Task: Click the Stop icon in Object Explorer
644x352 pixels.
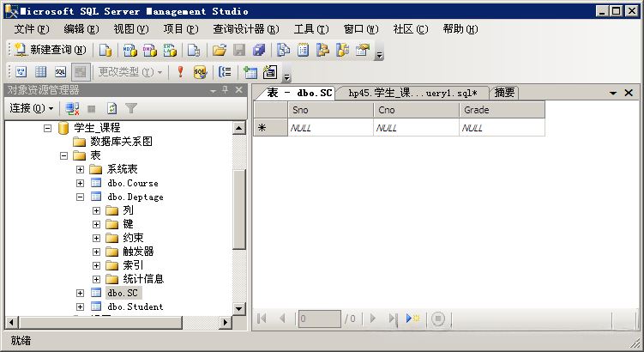Action: pyautogui.click(x=92, y=108)
